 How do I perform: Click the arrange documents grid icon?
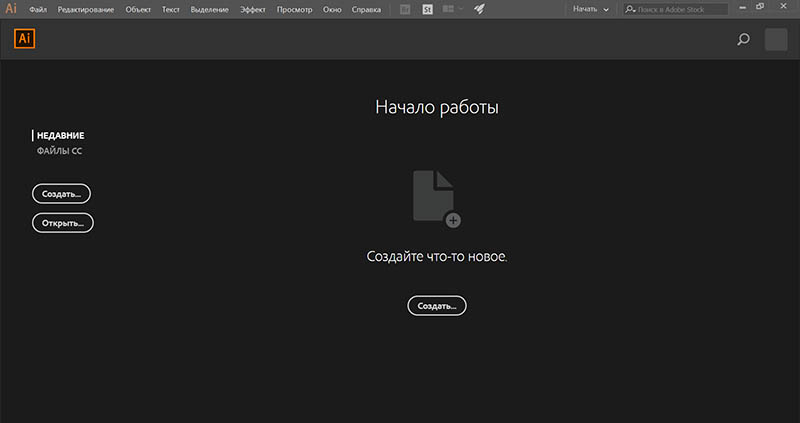[x=447, y=9]
